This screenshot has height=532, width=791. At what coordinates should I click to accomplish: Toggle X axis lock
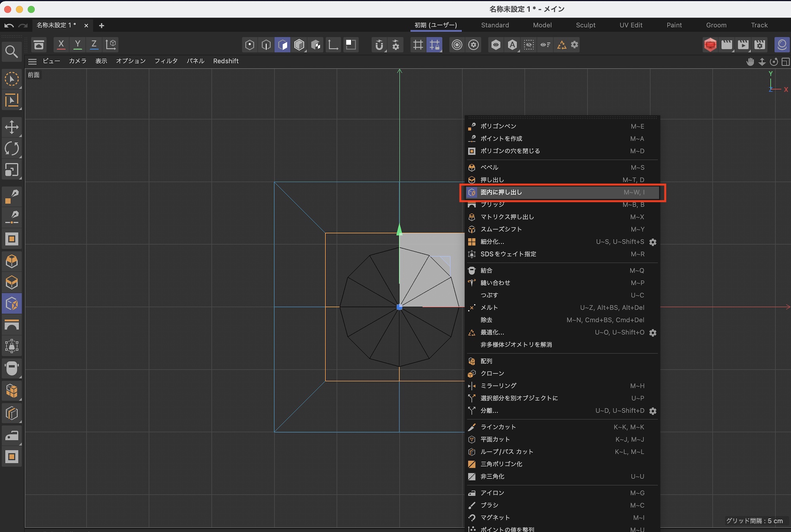pos(61,45)
